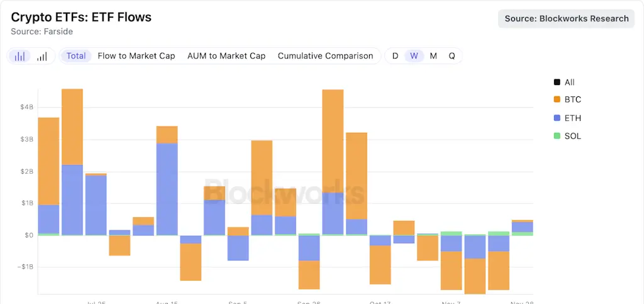Viewport: 644px width, 304px height.
Task: Select the stacked bar chart view icon
Action: [x=20, y=56]
